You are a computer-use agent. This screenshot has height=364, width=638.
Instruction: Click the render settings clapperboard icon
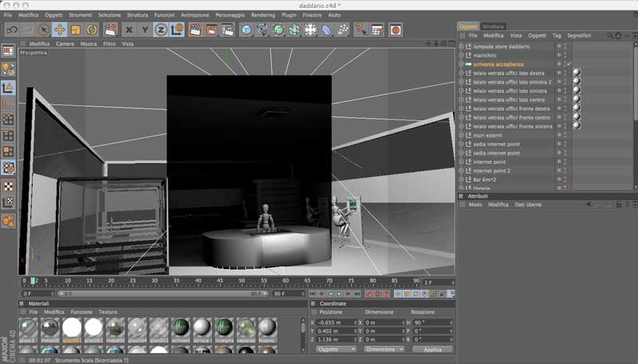pyautogui.click(x=228, y=29)
